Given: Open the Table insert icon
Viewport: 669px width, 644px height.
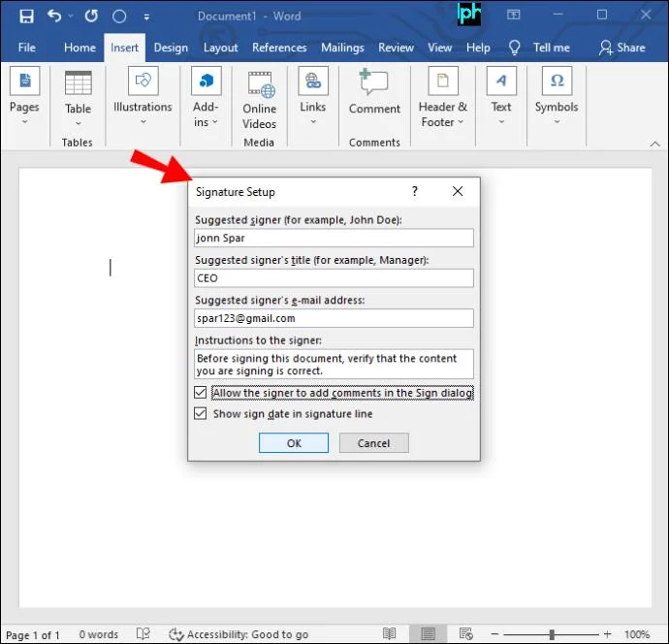Looking at the screenshot, I should (79, 82).
